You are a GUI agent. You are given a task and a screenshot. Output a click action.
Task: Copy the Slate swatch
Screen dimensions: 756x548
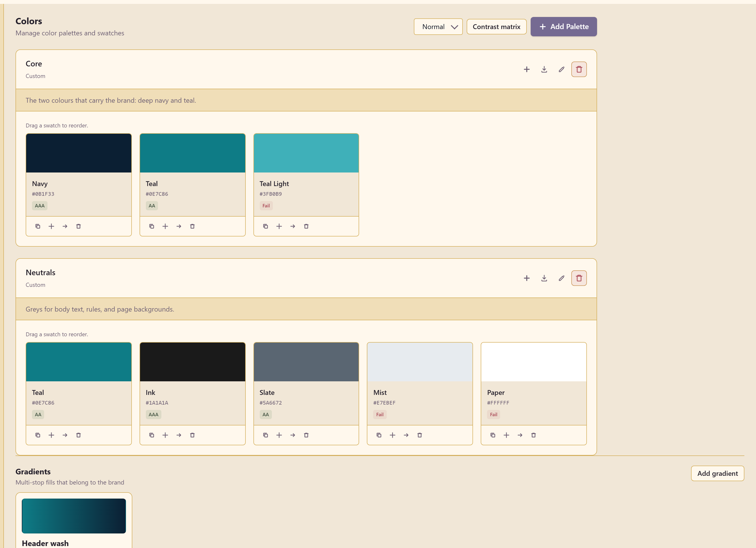(x=266, y=435)
